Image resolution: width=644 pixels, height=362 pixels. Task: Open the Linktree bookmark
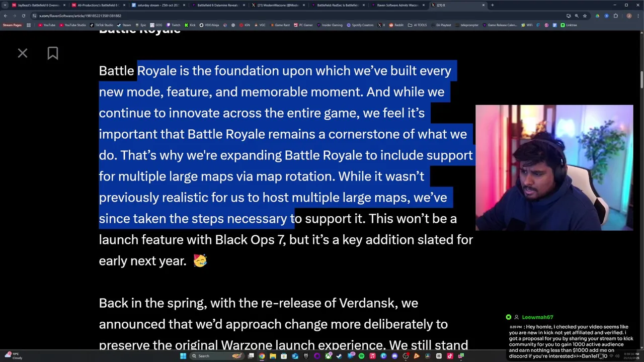569,25
